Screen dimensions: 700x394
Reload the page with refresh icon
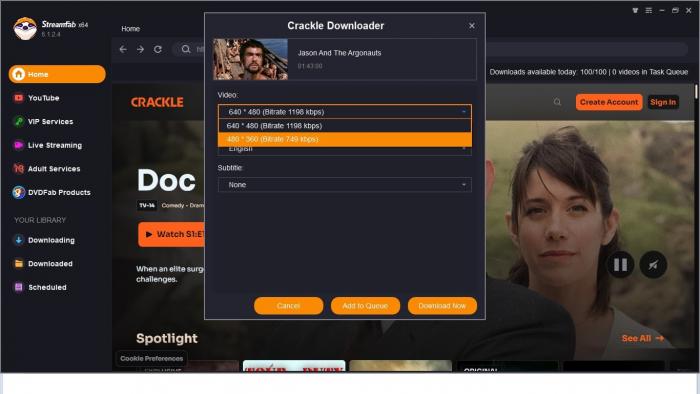click(x=158, y=49)
